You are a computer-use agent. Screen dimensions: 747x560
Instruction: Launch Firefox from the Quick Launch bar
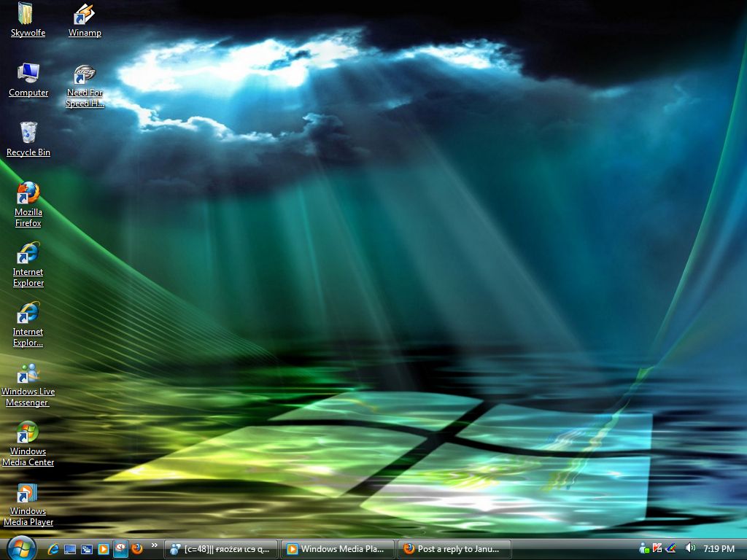pyautogui.click(x=137, y=549)
